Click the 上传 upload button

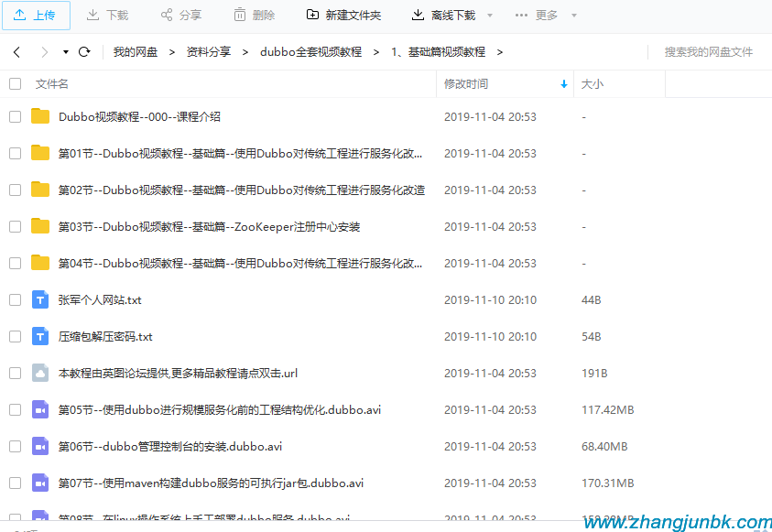tap(36, 16)
